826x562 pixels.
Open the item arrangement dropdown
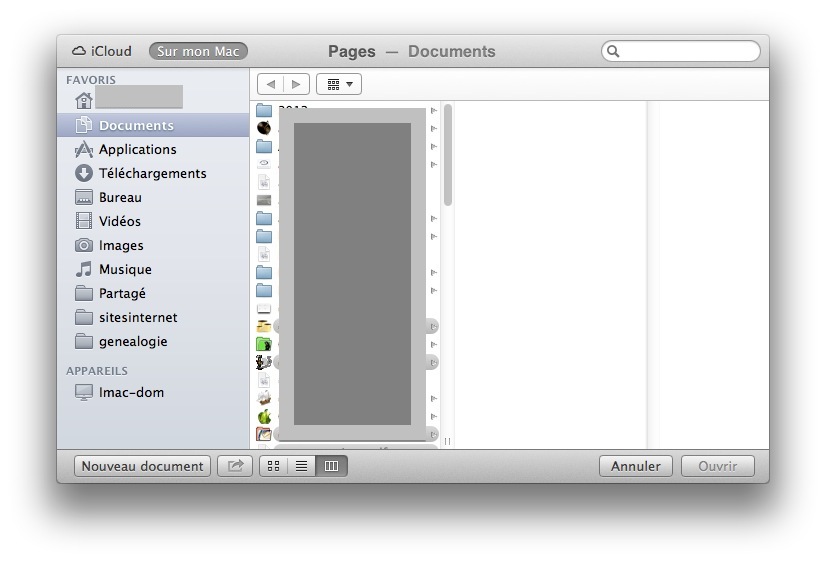tap(339, 84)
